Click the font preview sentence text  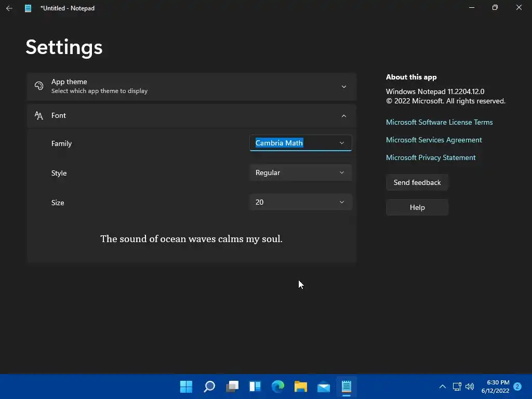coord(191,239)
